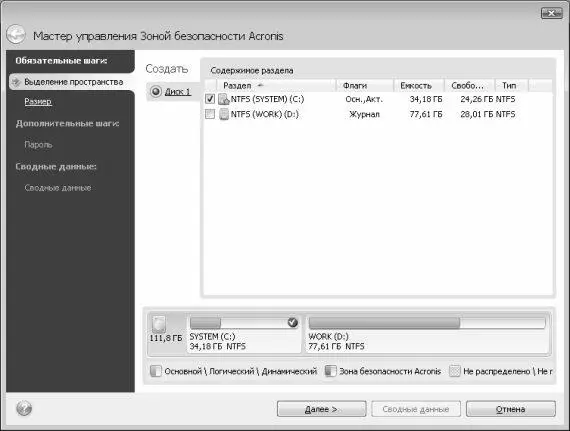Sort by the Емкость column header
The height and width of the screenshot is (431, 570).
[419, 86]
